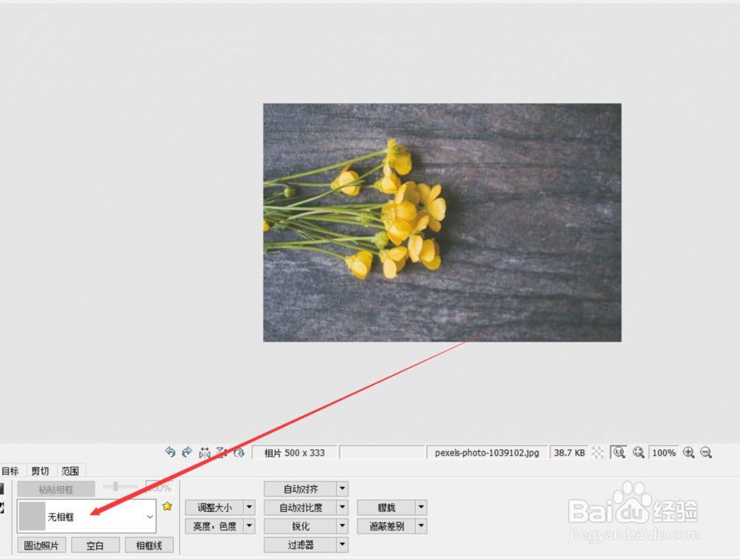Click the 相框线 button
The image size is (740, 560).
(149, 545)
